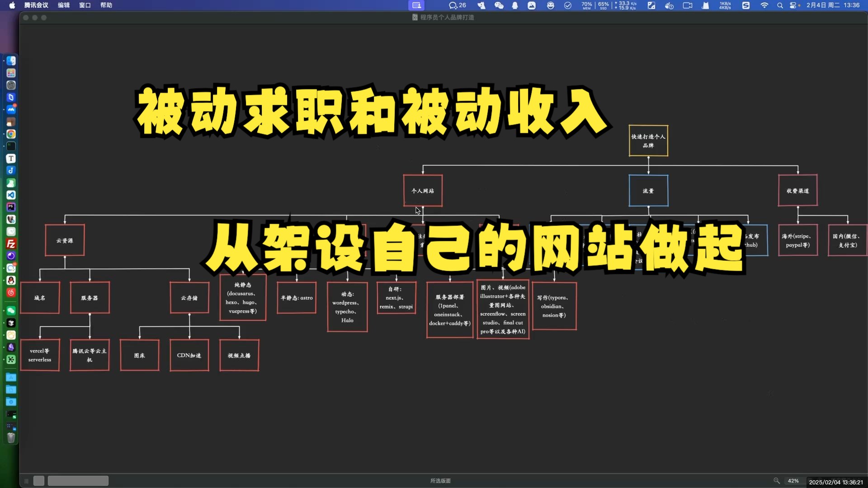The image size is (868, 488).
Task: Click the wide gray sheet tab in bottom bar
Action: click(x=78, y=481)
